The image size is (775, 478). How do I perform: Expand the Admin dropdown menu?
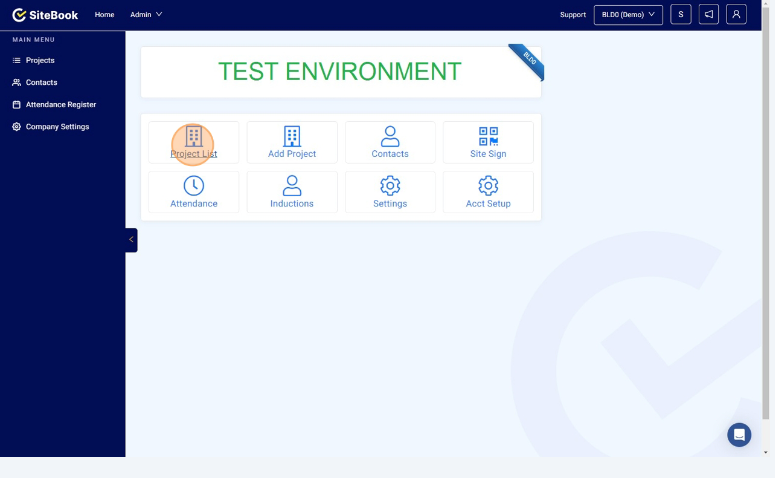(146, 14)
